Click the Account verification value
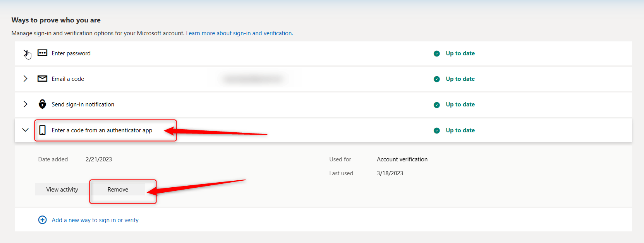This screenshot has width=644, height=243. coord(402,159)
